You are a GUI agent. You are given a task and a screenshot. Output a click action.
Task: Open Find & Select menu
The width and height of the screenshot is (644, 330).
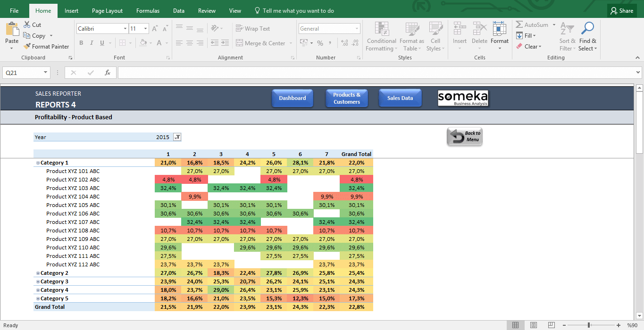tap(587, 37)
